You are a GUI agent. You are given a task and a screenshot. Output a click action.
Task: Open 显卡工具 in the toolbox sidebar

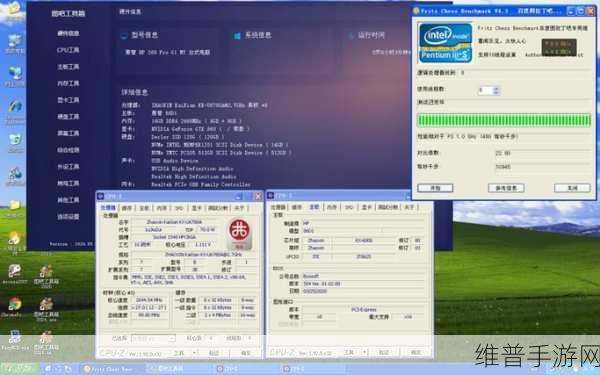[68, 100]
